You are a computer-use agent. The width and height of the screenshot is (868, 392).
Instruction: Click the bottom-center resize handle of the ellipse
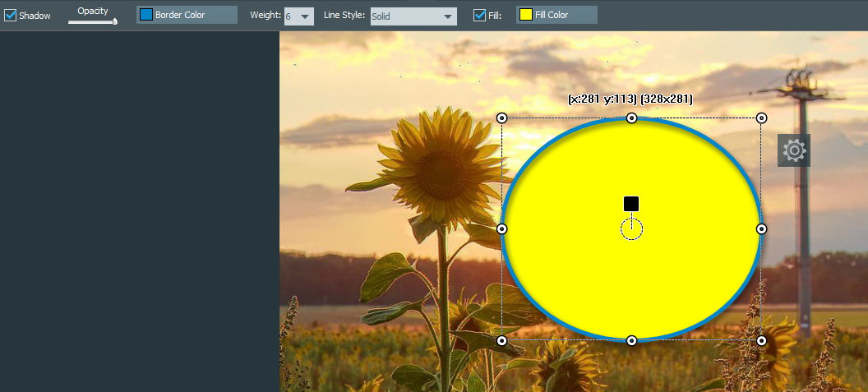(631, 340)
